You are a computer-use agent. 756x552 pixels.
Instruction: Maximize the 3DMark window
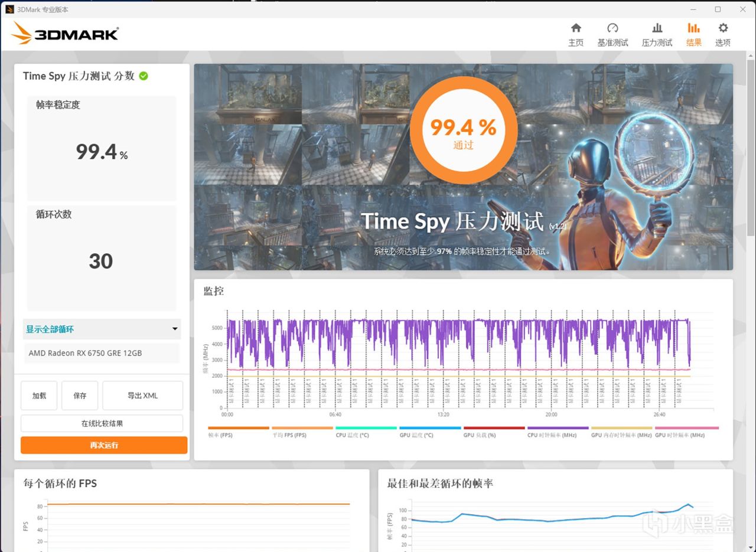tap(718, 9)
